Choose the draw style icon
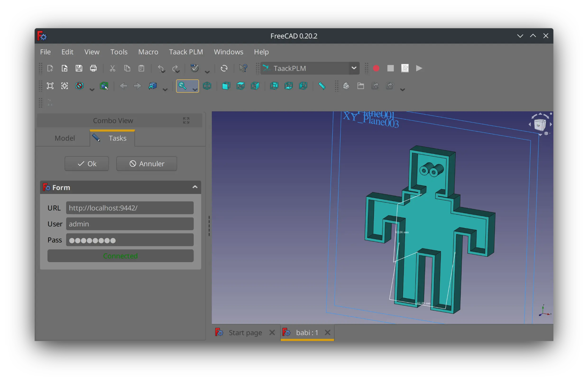The image size is (588, 382). pos(79,86)
